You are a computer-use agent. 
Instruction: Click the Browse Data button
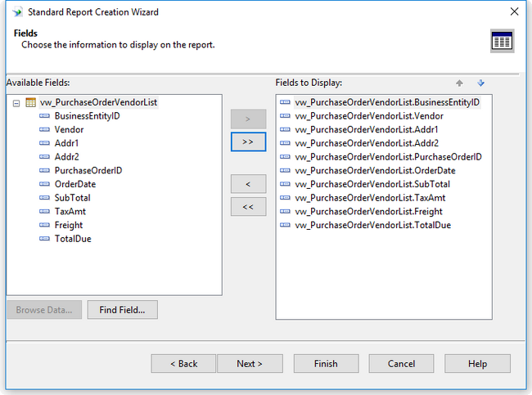[x=44, y=310]
